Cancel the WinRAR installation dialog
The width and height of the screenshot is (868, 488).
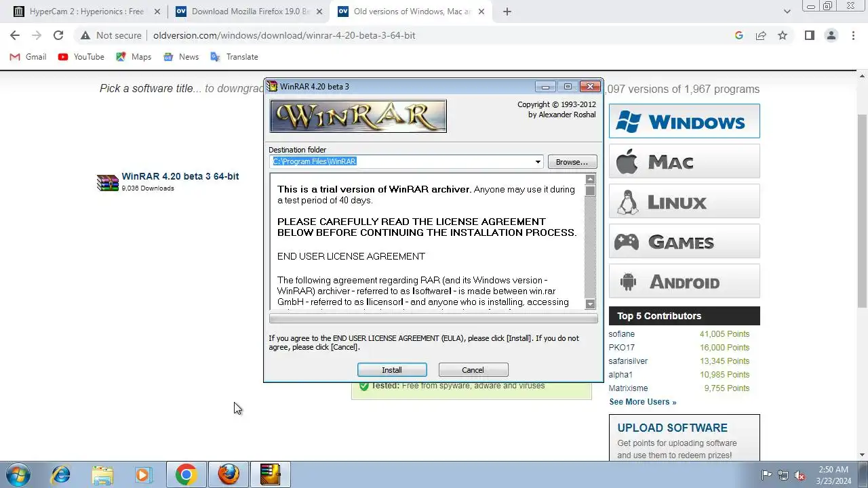[473, 370]
